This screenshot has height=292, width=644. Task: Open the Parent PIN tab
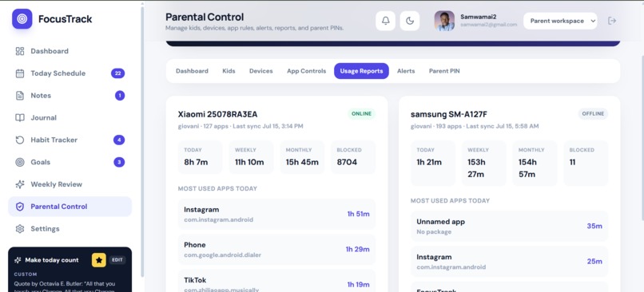point(444,71)
